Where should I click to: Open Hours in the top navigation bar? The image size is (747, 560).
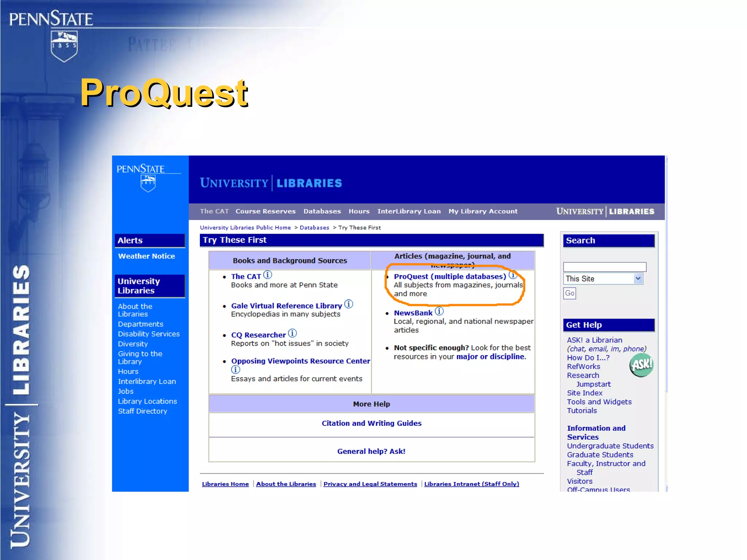point(359,211)
